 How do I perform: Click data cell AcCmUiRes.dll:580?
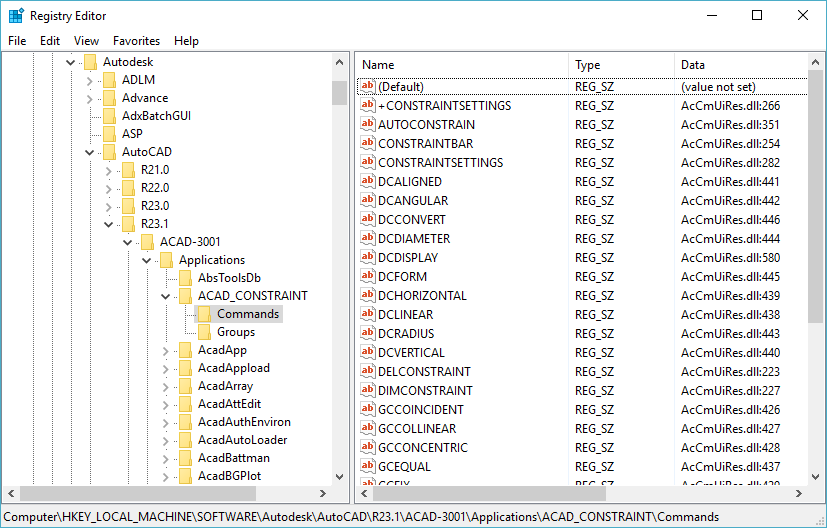(730, 257)
